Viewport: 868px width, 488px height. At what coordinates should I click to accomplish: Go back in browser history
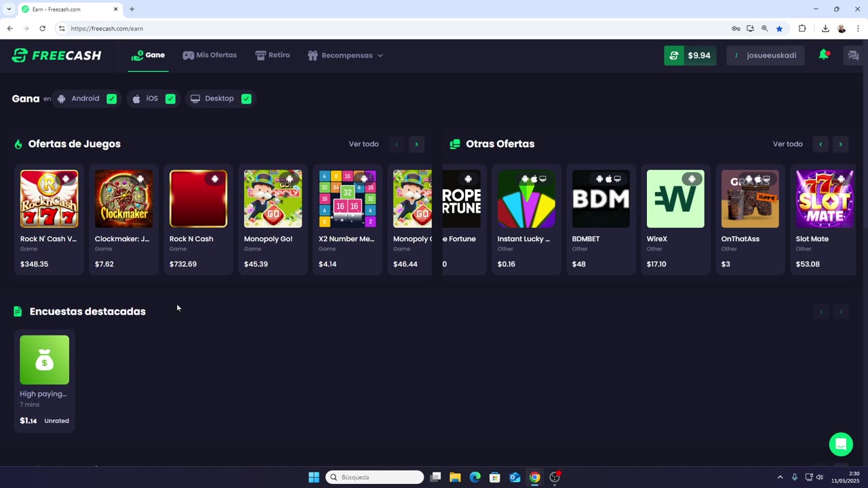point(9,28)
